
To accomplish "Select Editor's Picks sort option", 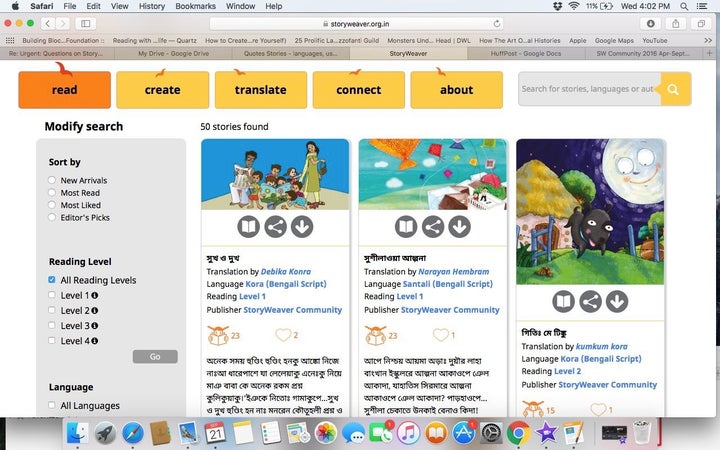I will [x=52, y=217].
